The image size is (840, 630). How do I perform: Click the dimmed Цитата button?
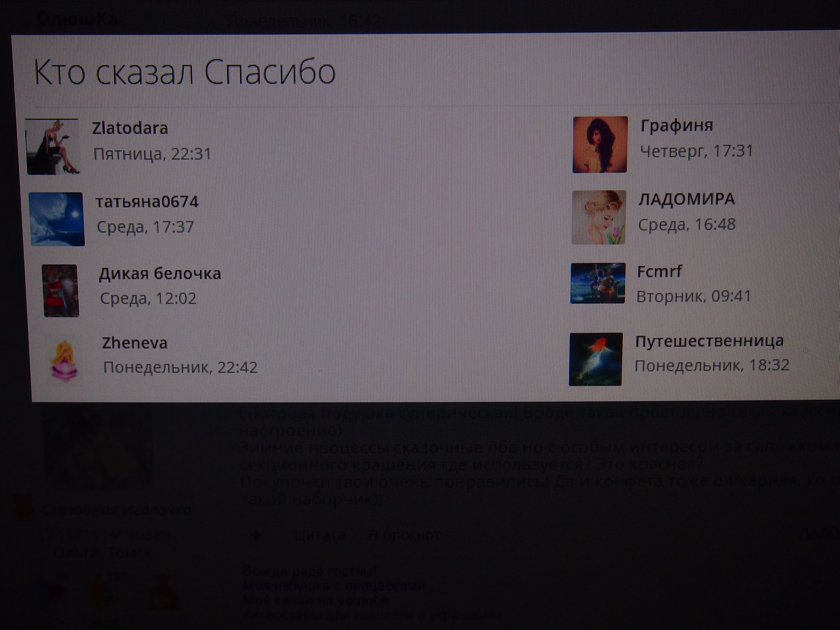tap(320, 535)
